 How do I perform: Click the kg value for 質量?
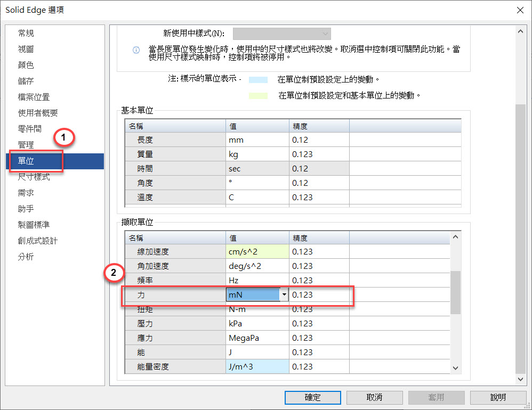(257, 154)
